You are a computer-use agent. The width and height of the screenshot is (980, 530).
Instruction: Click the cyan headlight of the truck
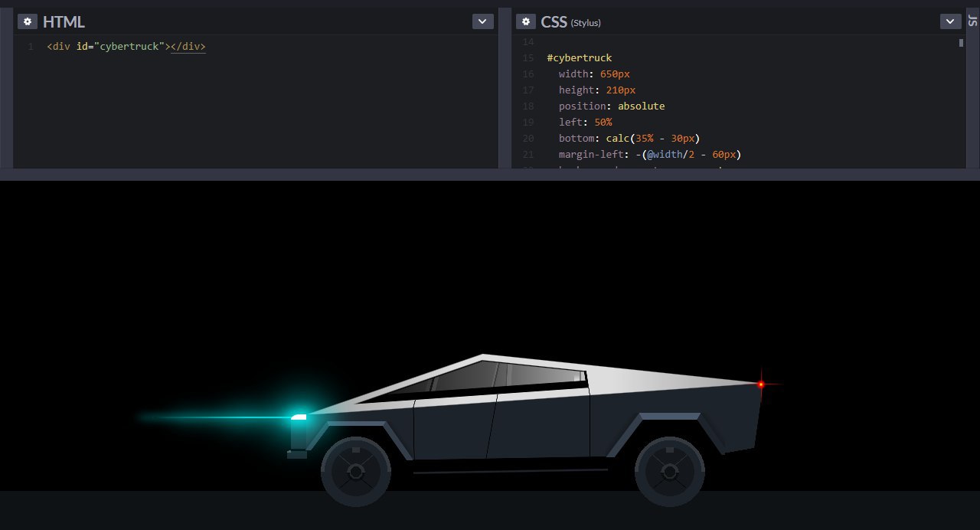[299, 417]
